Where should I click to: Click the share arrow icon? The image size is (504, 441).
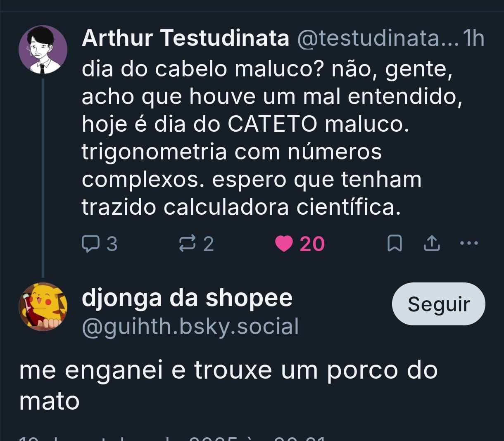[x=432, y=244]
